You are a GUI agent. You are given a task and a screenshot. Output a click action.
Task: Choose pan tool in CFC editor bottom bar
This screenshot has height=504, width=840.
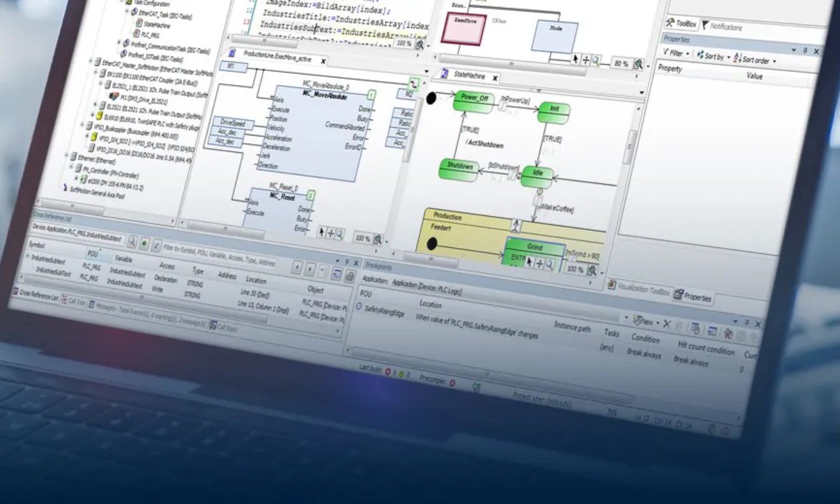[331, 232]
